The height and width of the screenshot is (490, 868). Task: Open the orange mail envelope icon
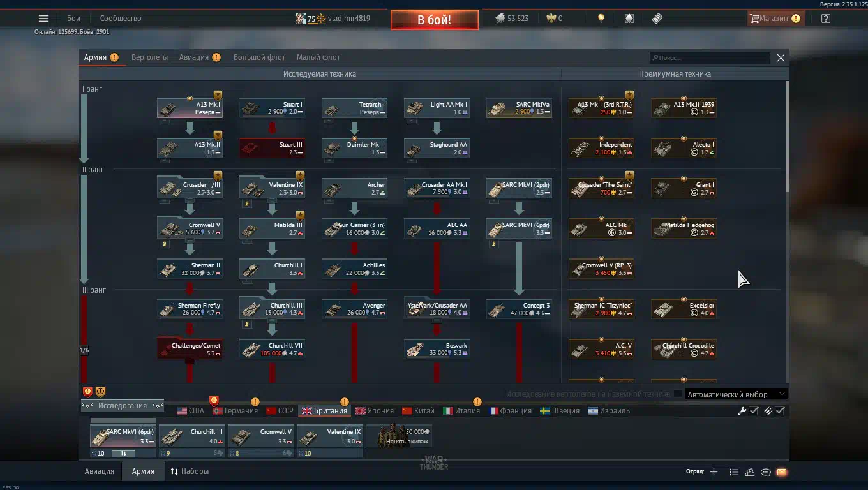[x=782, y=472]
